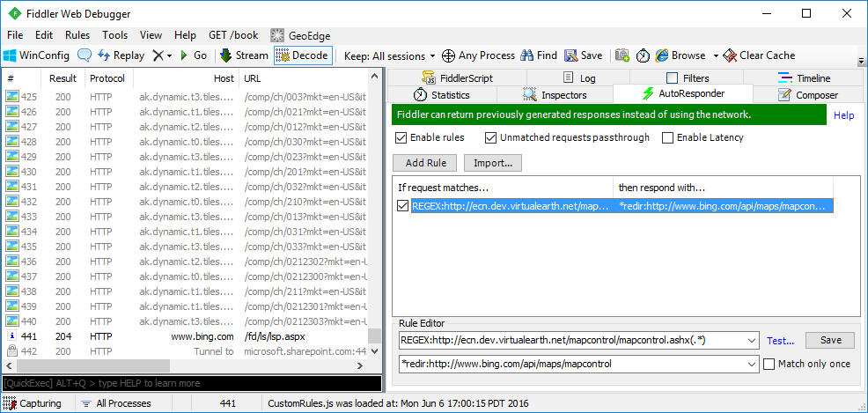Image resolution: width=868 pixels, height=413 pixels.
Task: Click the Fiddler app icon in title bar
Action: click(x=16, y=13)
